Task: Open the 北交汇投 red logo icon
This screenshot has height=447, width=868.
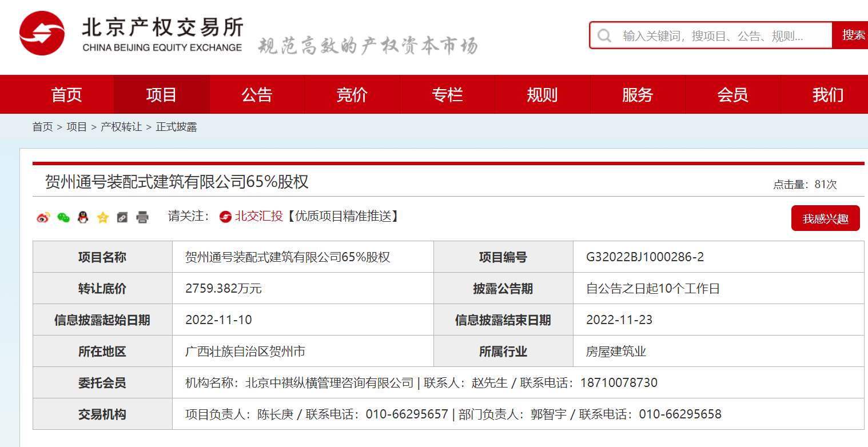Action: 224,217
